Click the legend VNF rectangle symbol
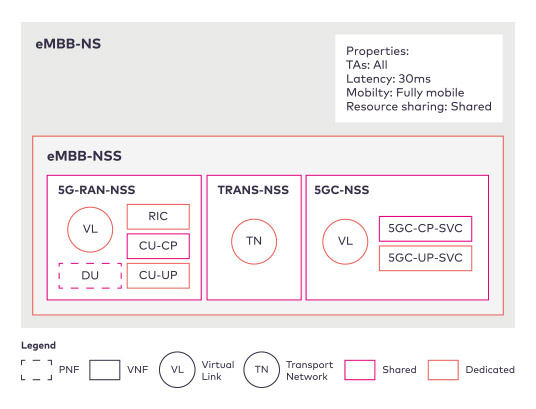 (x=105, y=370)
